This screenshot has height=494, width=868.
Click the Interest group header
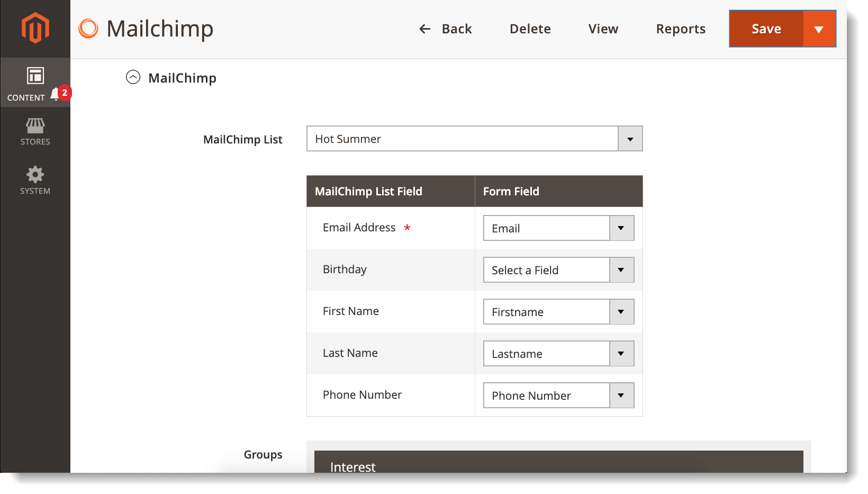(x=559, y=462)
